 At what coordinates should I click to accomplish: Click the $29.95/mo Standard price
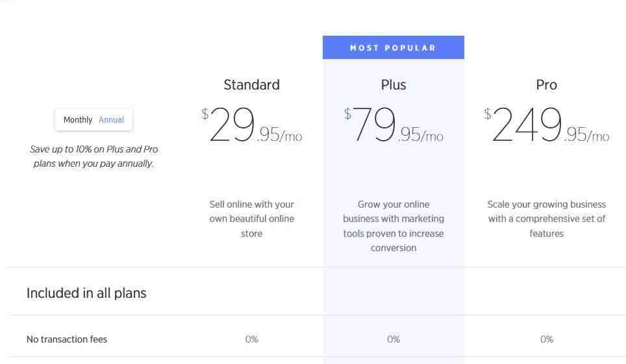[x=251, y=125]
